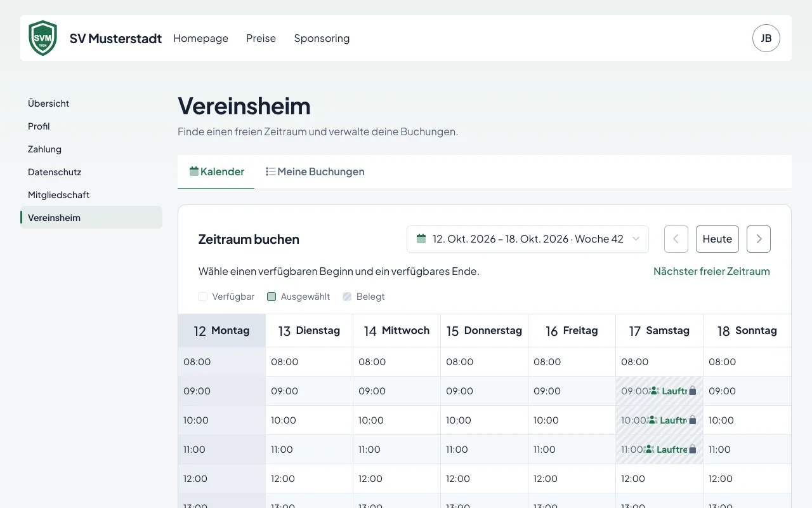The width and height of the screenshot is (812, 508).
Task: Open Übersicht in the sidebar
Action: tap(91, 103)
